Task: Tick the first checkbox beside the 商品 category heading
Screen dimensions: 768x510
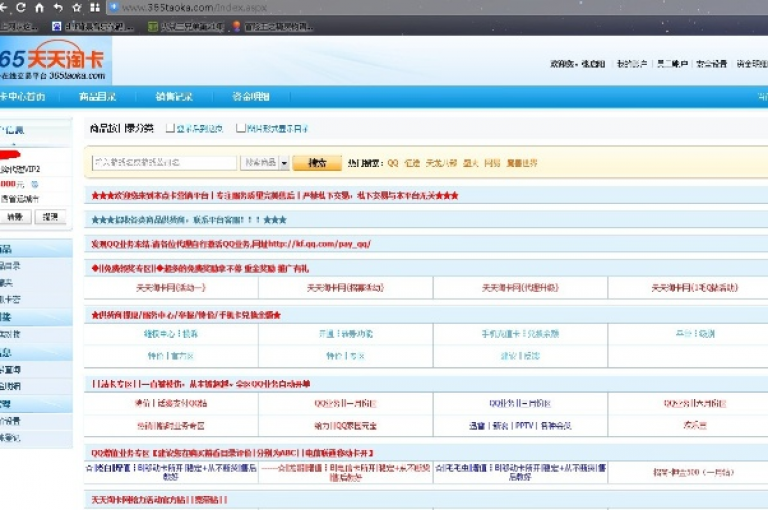Action: click(170, 128)
